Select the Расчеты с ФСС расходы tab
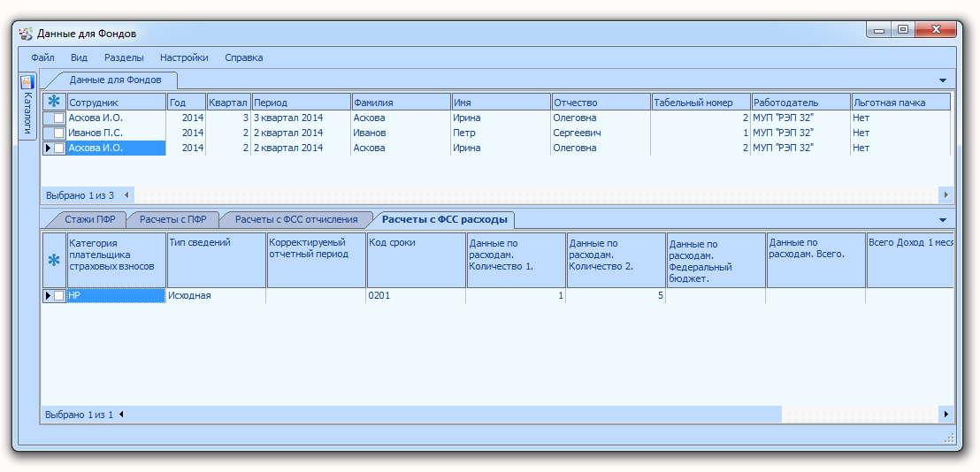Image resolution: width=980 pixels, height=472 pixels. 444,220
